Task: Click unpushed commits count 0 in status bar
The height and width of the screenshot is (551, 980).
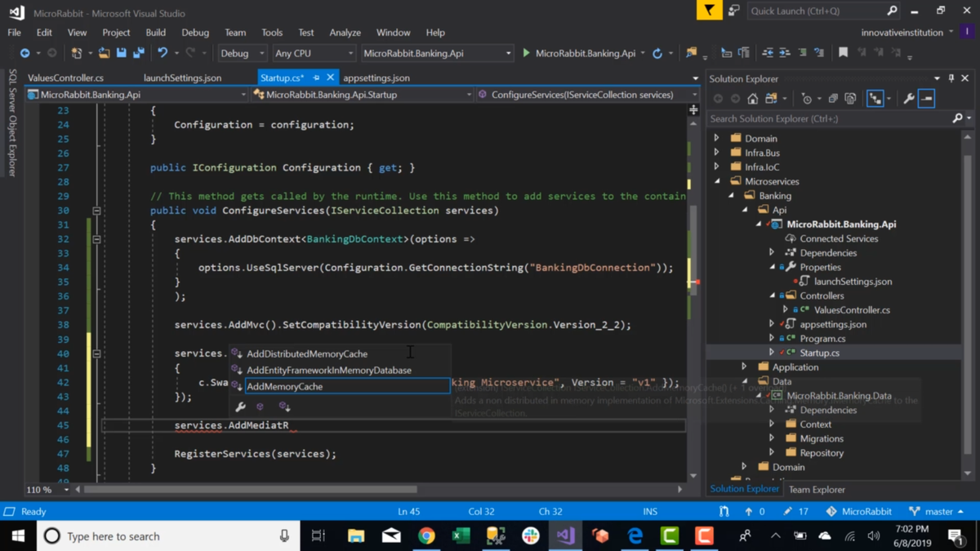Action: 755,512
